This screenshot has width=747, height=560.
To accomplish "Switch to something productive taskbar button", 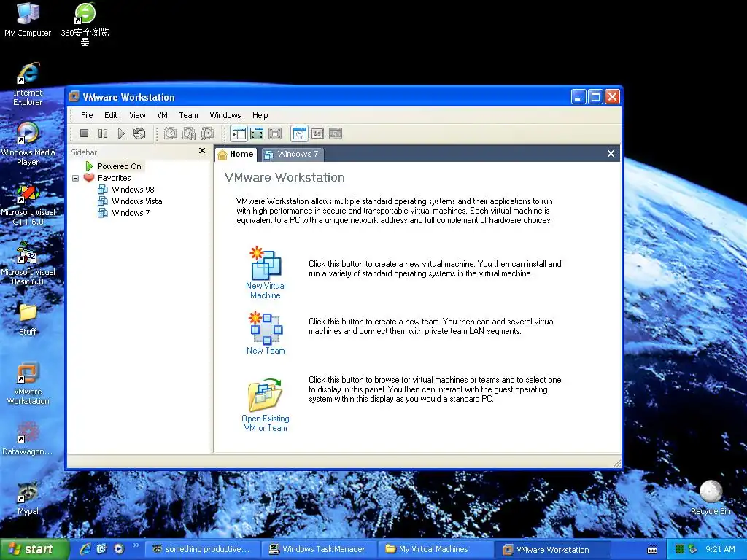I will 202,550.
